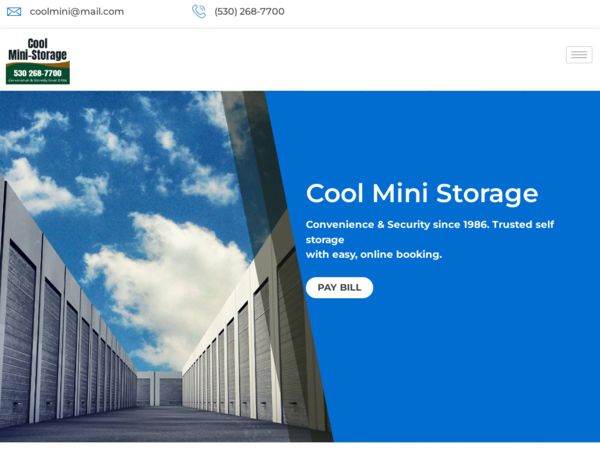Viewport: 600px width, 450px height.
Task: Select the Cool Mini Storage heading
Action: [x=422, y=193]
